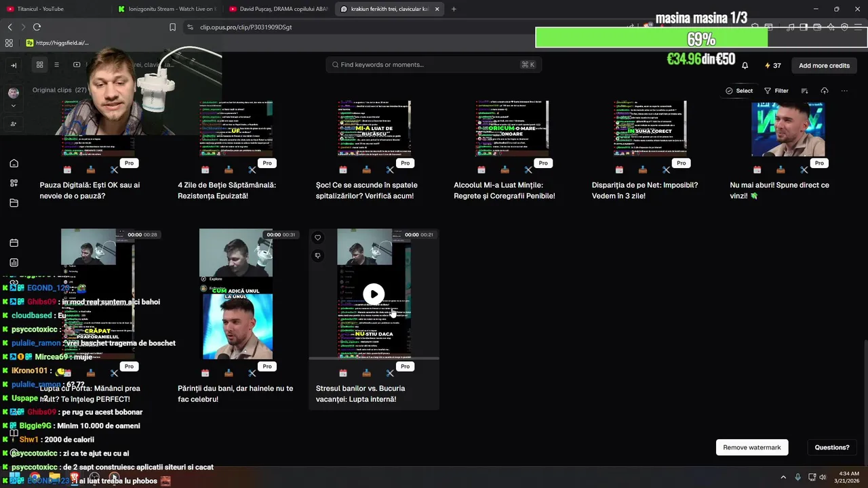Open the Filter options
868x488 pixels.
coord(776,91)
